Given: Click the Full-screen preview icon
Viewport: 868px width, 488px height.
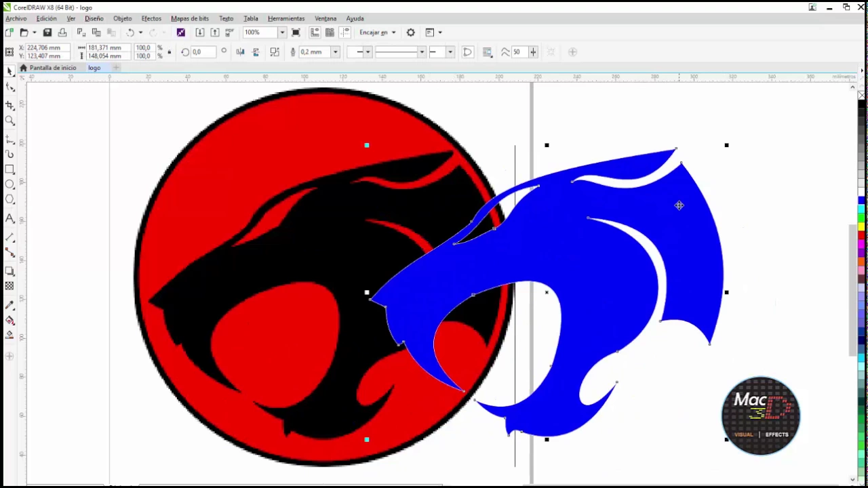Looking at the screenshot, I should click(x=296, y=33).
